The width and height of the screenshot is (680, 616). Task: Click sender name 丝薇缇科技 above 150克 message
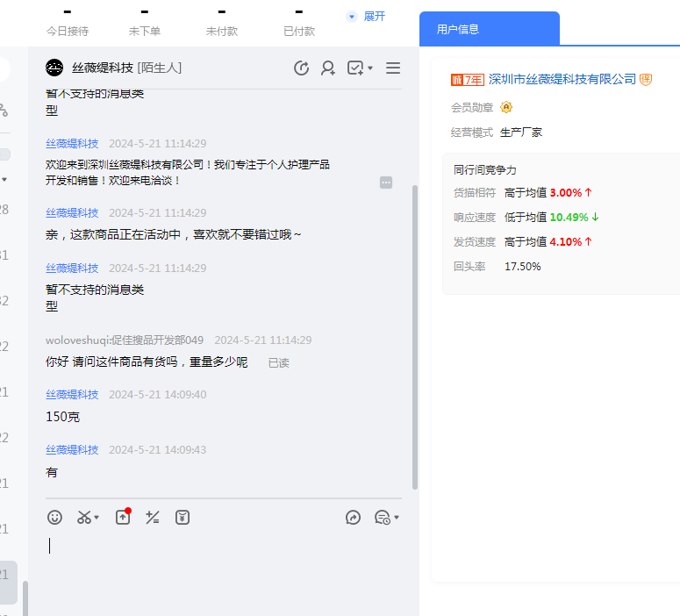pyautogui.click(x=72, y=395)
